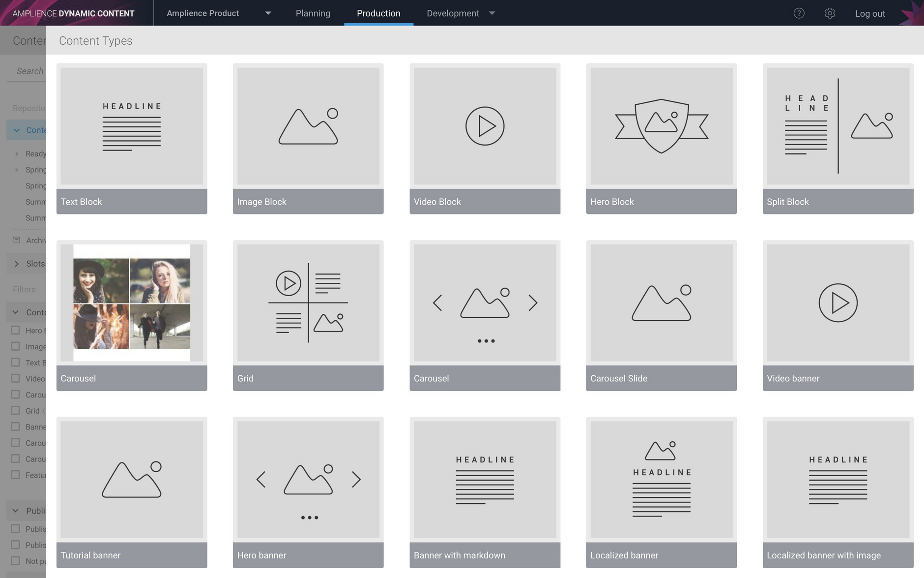
Task: Click Log out
Action: (x=869, y=13)
